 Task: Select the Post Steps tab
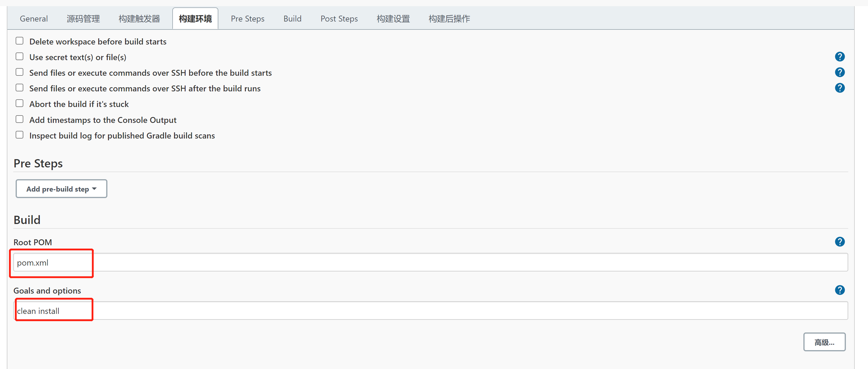(339, 19)
